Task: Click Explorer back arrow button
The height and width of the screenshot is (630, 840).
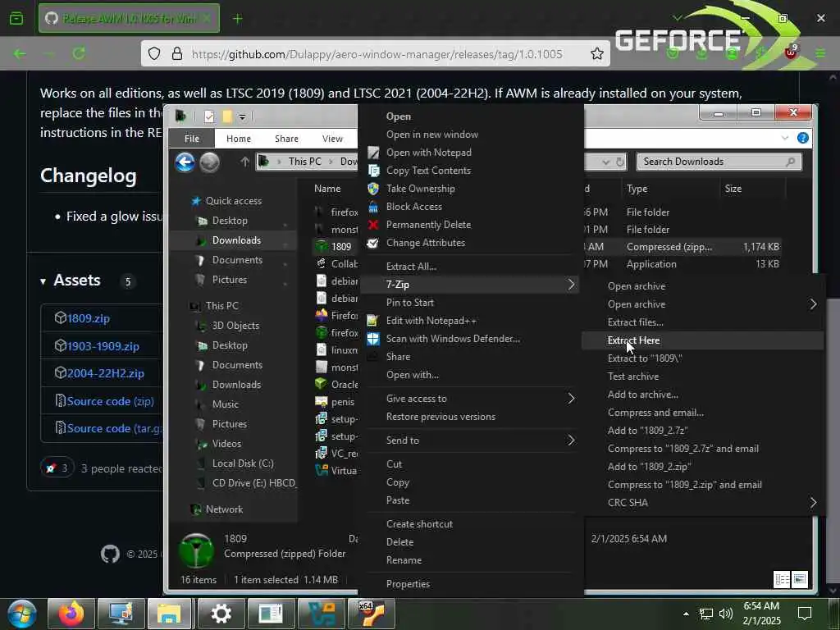Action: pos(185,162)
